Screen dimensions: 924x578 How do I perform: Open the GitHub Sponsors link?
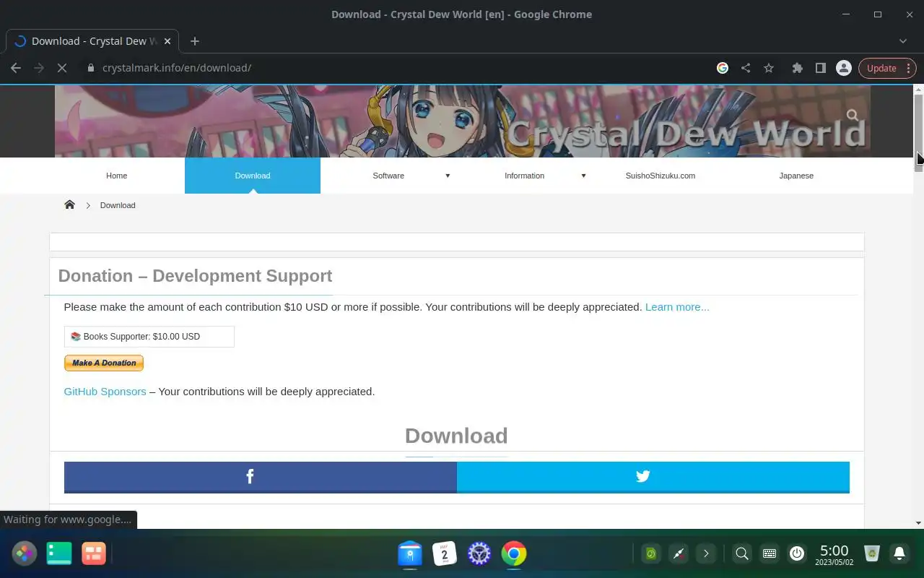coord(105,392)
